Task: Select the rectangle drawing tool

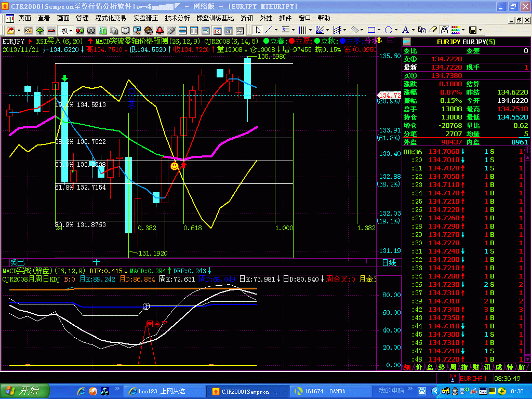Action: pos(371,31)
